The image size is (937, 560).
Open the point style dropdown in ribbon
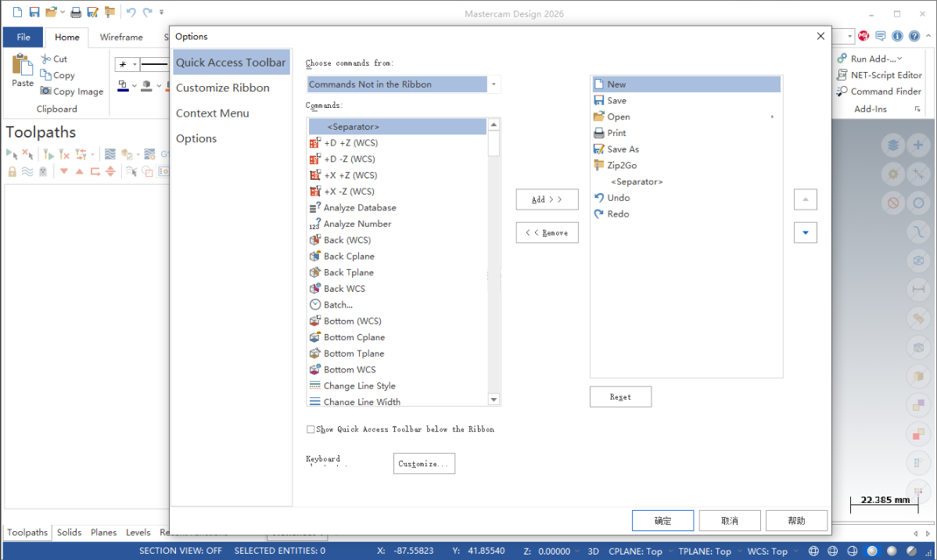tap(135, 64)
